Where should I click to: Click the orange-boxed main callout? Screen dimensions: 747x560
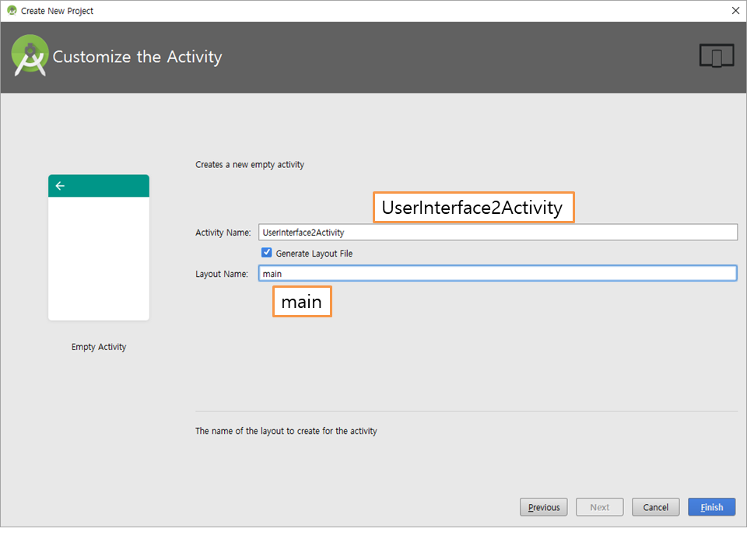pyautogui.click(x=302, y=302)
